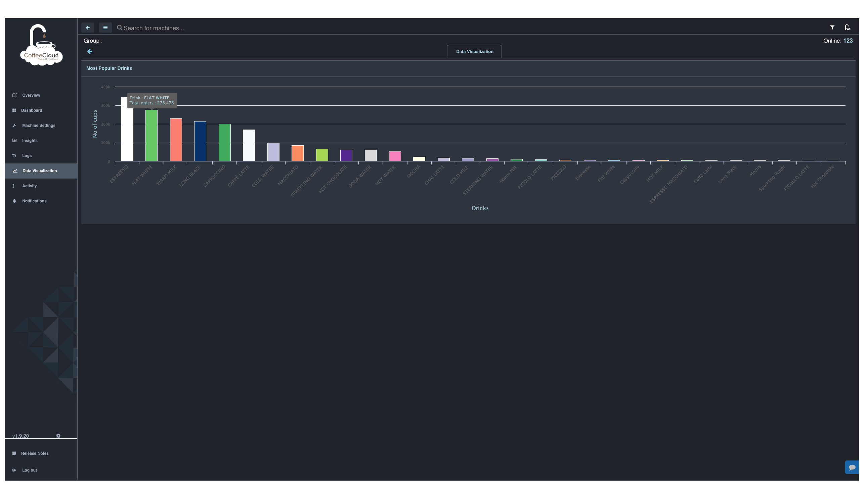This screenshot has height=488, width=868.
Task: Open the Overview panel from the sidebar
Action: 31,95
